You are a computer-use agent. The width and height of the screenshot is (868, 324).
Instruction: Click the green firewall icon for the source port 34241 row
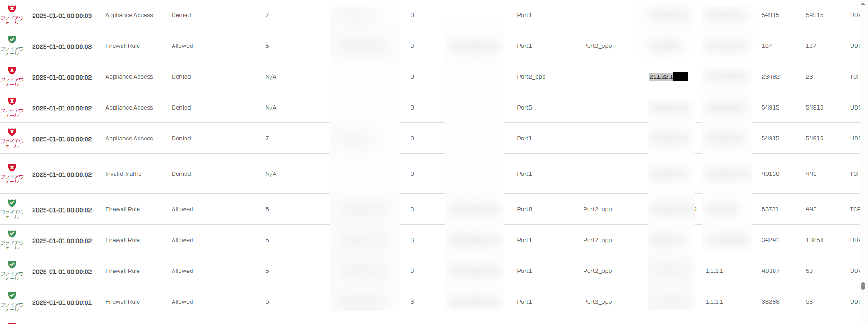point(12,234)
